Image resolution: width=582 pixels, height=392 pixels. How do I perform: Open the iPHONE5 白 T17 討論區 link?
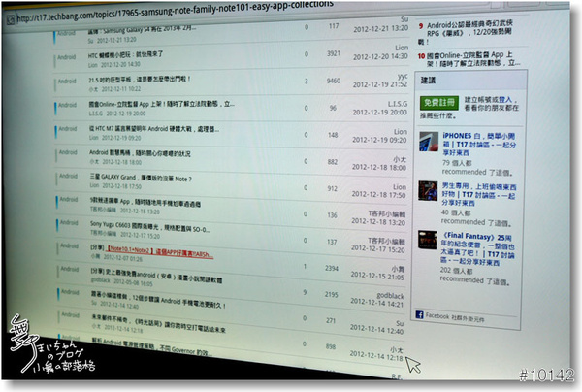point(479,144)
